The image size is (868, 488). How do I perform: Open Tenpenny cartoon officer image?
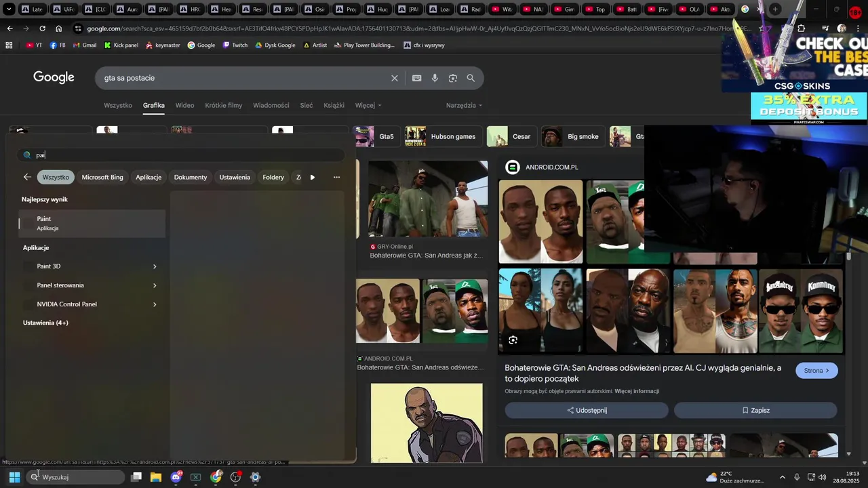pyautogui.click(x=427, y=423)
